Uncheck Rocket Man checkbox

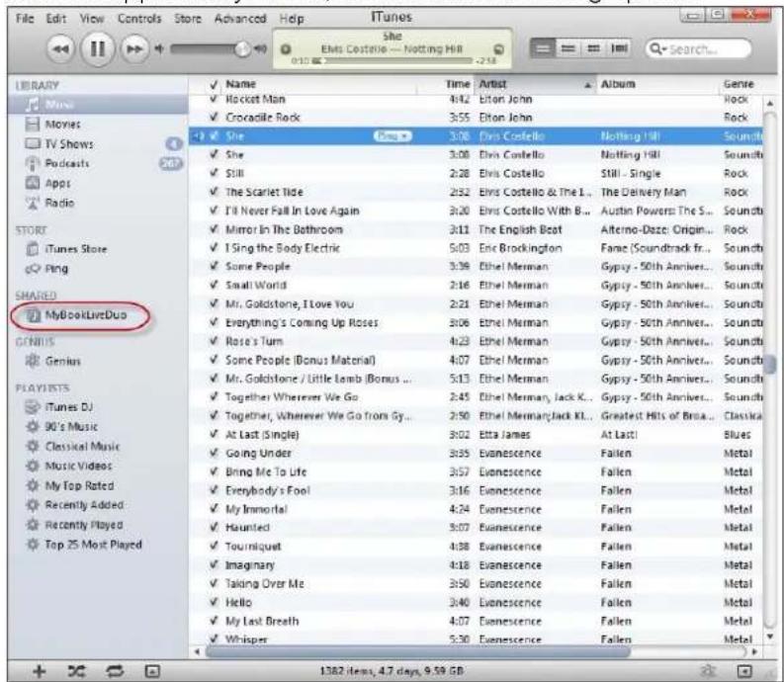coord(214,99)
